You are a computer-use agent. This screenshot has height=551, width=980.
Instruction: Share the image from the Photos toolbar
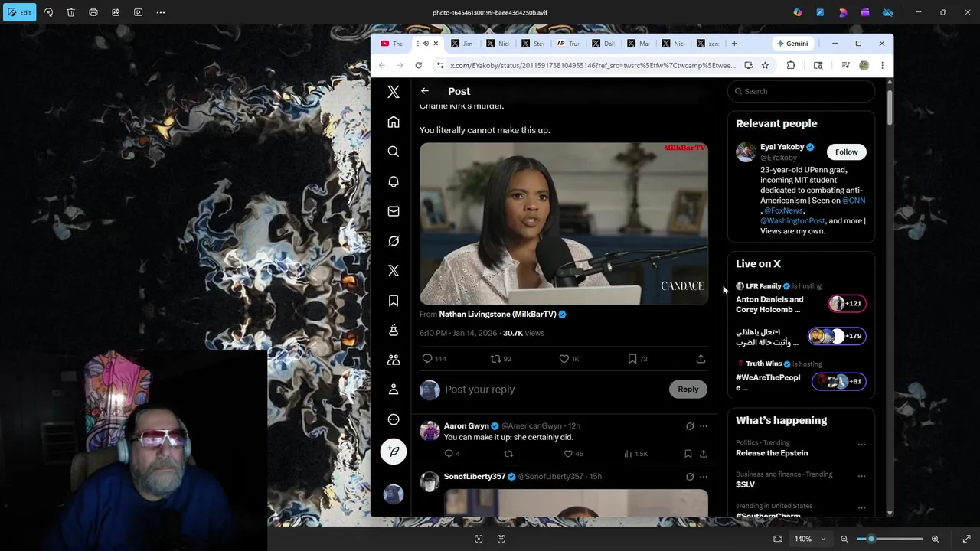[116, 12]
